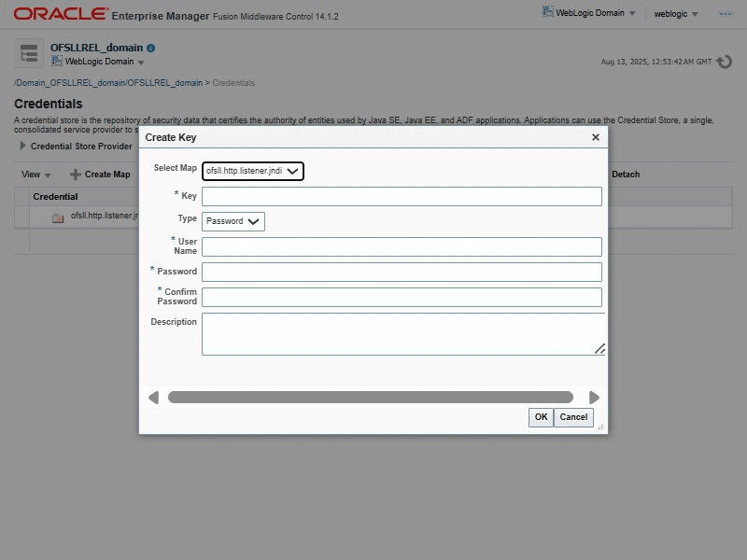Click the Credential column header
Viewport: 747px width, 560px height.
click(x=55, y=197)
